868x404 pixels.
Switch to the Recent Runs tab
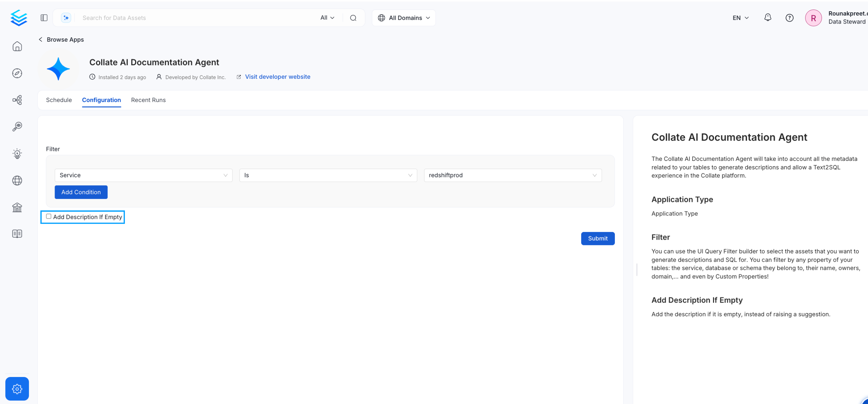point(148,100)
